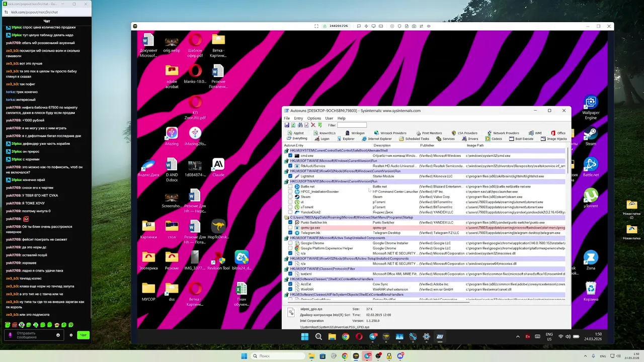Click the chat icon in remote session bar
644x362 pixels.
(359, 26)
